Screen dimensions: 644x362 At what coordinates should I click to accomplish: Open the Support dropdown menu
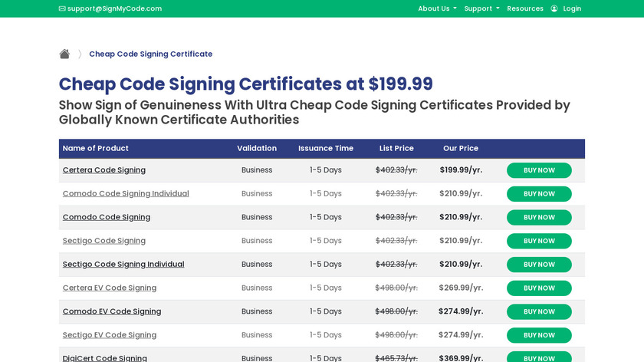click(481, 8)
